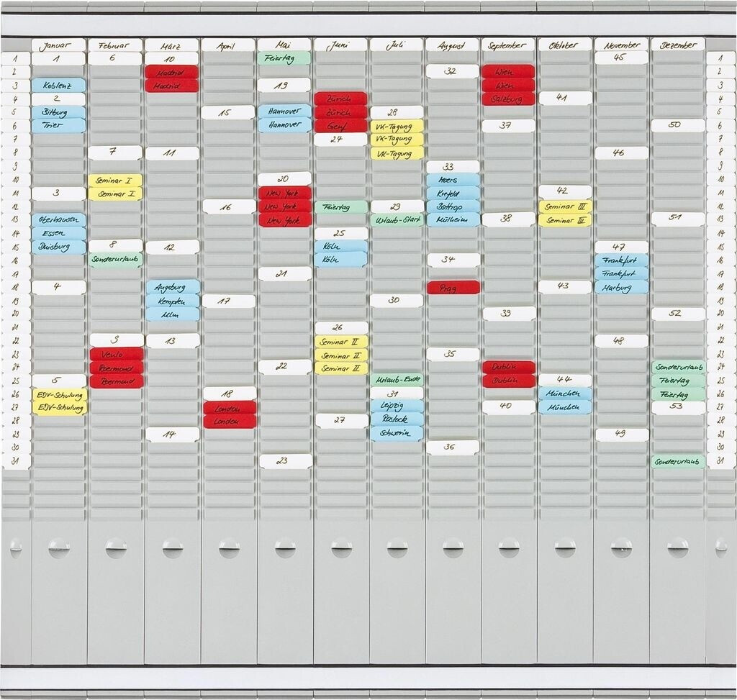Select the green Feiertag card in Mai
The image size is (737, 700).
[x=284, y=58]
